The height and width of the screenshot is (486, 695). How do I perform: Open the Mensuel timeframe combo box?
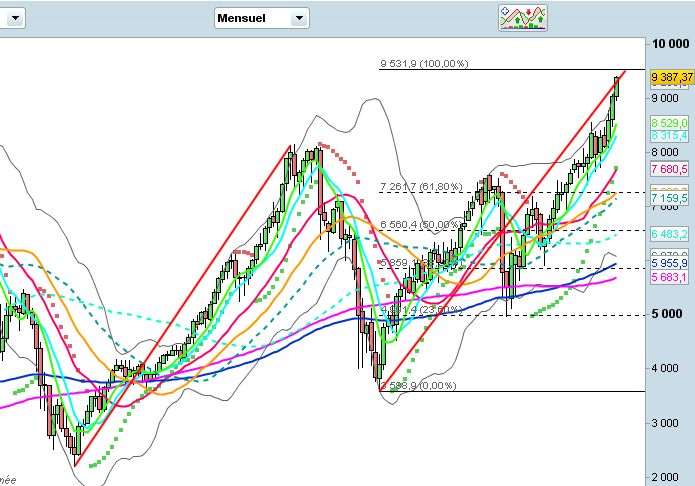[262, 18]
